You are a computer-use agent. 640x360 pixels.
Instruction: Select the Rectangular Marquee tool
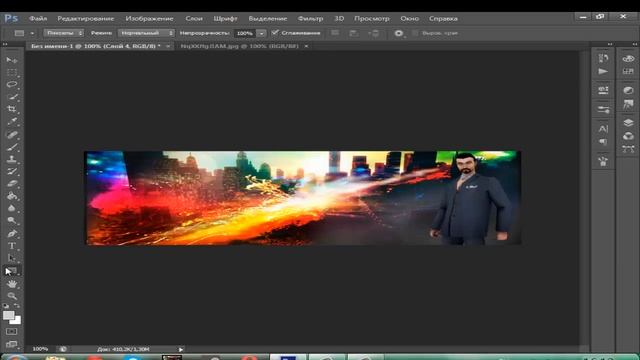pos(11,73)
